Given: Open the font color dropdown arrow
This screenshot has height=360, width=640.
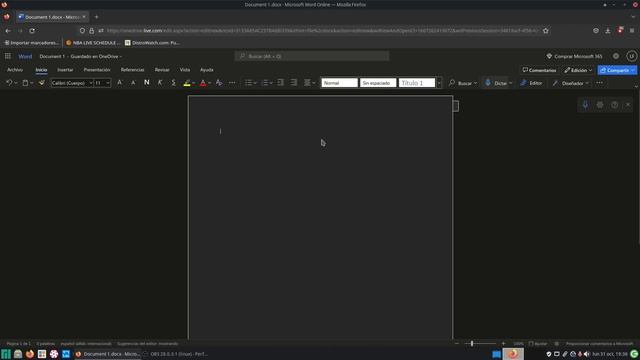Looking at the screenshot, I should [209, 83].
